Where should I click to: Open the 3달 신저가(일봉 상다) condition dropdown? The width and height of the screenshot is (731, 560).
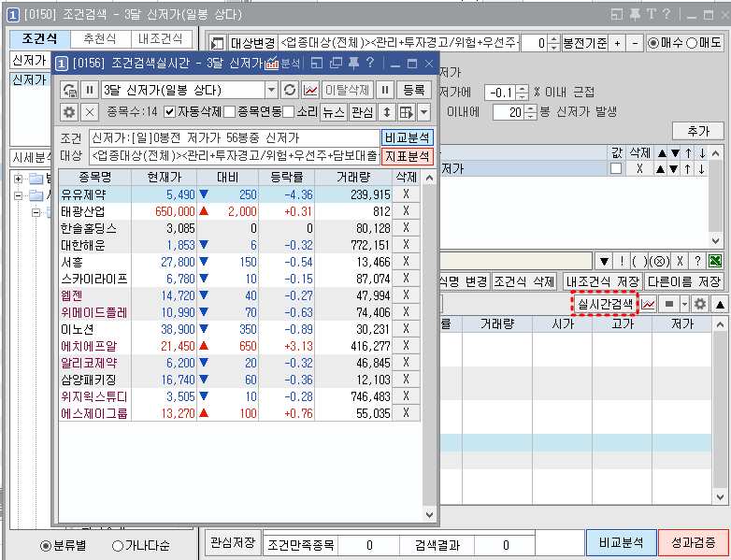click(271, 90)
